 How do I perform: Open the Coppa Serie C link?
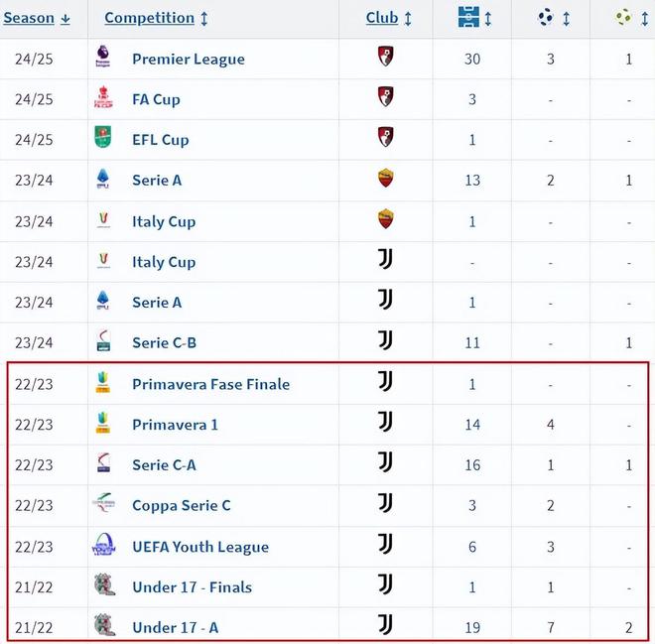182,506
